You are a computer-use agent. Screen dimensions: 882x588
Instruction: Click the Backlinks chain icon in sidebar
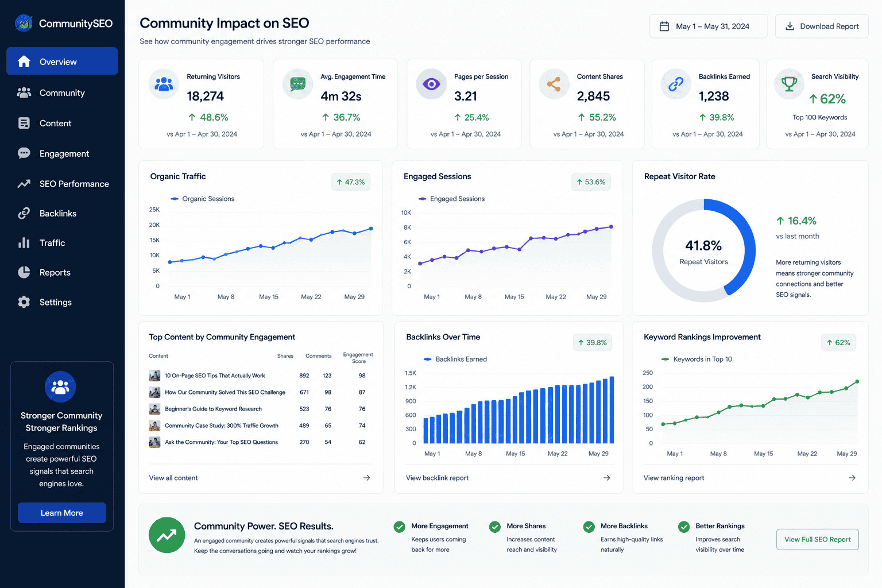pos(24,213)
